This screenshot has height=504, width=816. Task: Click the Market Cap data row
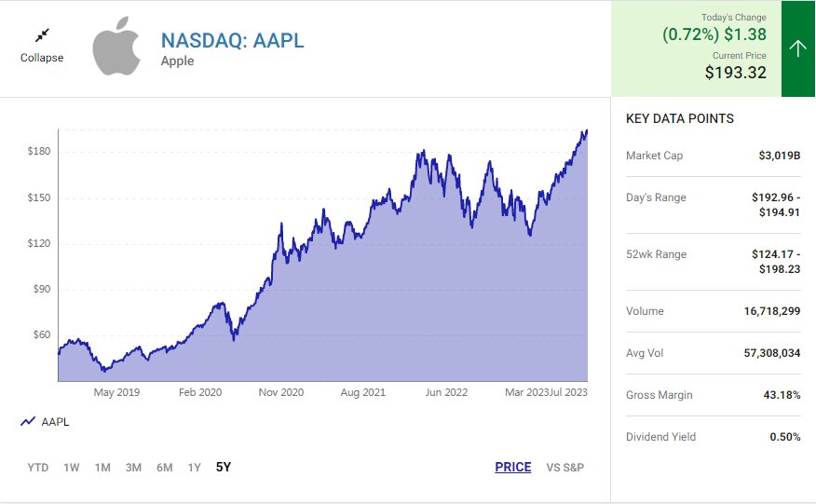tap(713, 156)
